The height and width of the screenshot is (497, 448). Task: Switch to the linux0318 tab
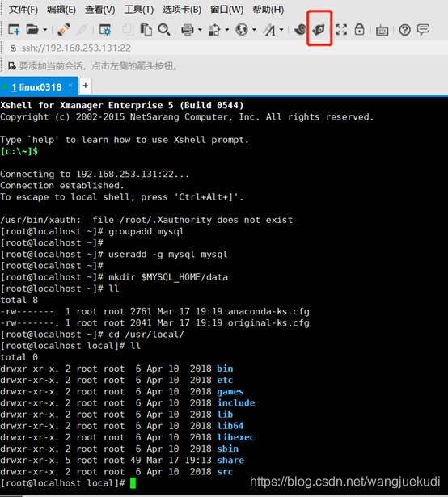click(x=37, y=86)
